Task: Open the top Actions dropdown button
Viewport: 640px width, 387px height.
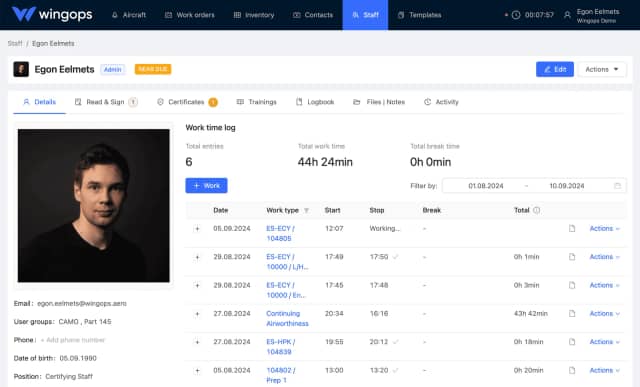Action: coord(602,69)
